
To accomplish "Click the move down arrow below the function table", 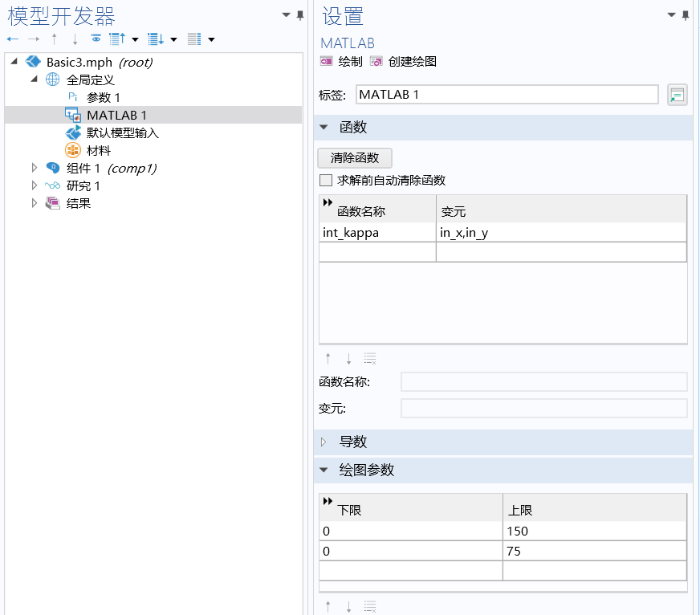I will (347, 359).
